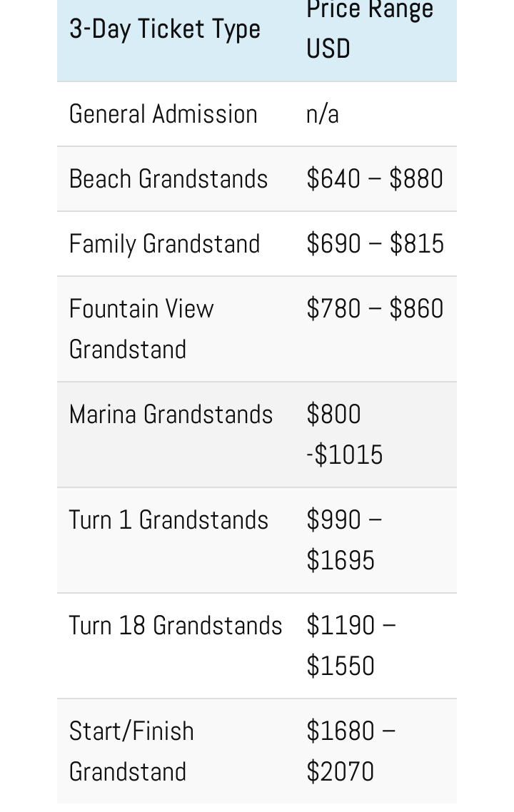514x812 pixels.
Task: Click the $780 – $860 price range
Action: 375,309
